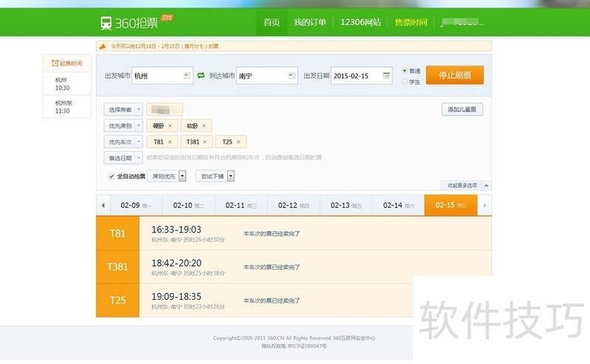The height and width of the screenshot is (364, 590).
Task: Click the 出发日期 field 2015-02-15
Action: [361, 76]
